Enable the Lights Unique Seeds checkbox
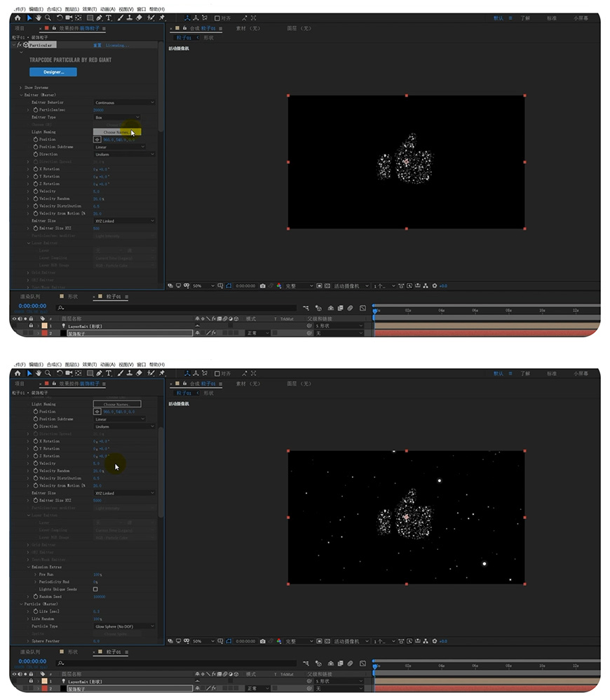Screen dimensions: 610x700 [x=95, y=589]
